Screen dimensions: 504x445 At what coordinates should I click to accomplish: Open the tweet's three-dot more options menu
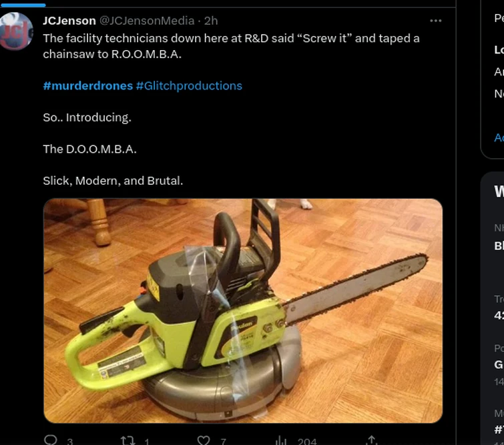(435, 21)
